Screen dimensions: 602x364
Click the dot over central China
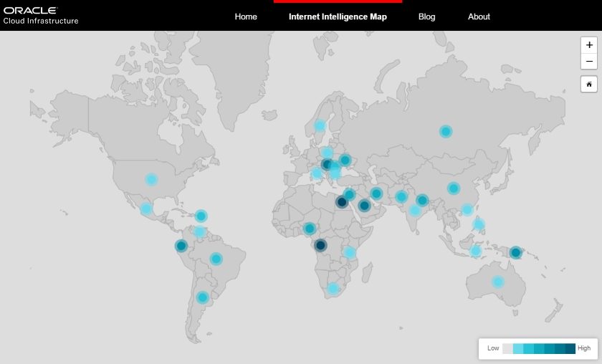pos(454,188)
